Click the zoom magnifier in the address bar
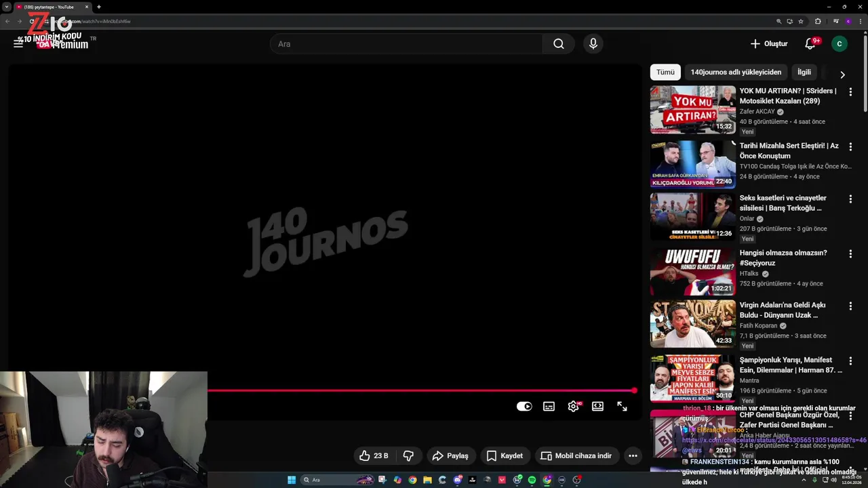The width and height of the screenshot is (868, 488). point(778,21)
